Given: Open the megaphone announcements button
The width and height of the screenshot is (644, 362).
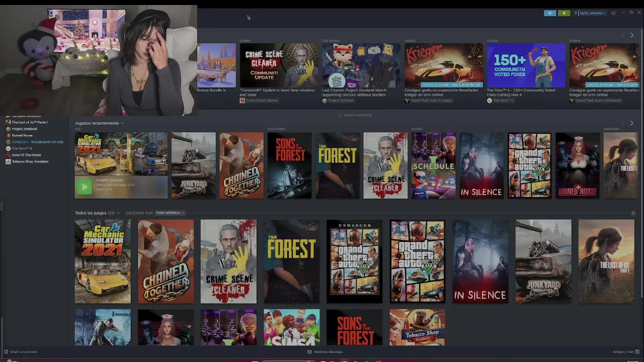Looking at the screenshot, I should pos(550,13).
